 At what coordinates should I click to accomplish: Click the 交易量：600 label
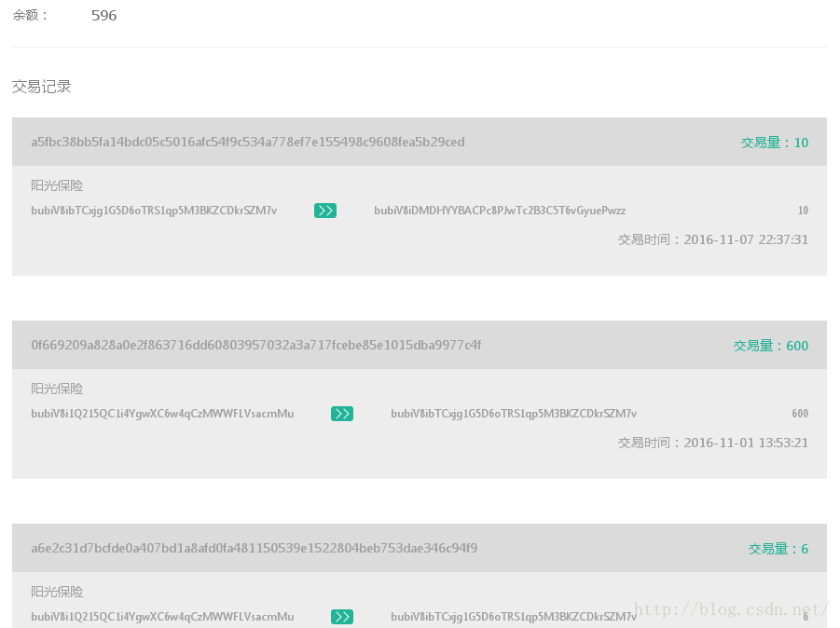pos(771,346)
